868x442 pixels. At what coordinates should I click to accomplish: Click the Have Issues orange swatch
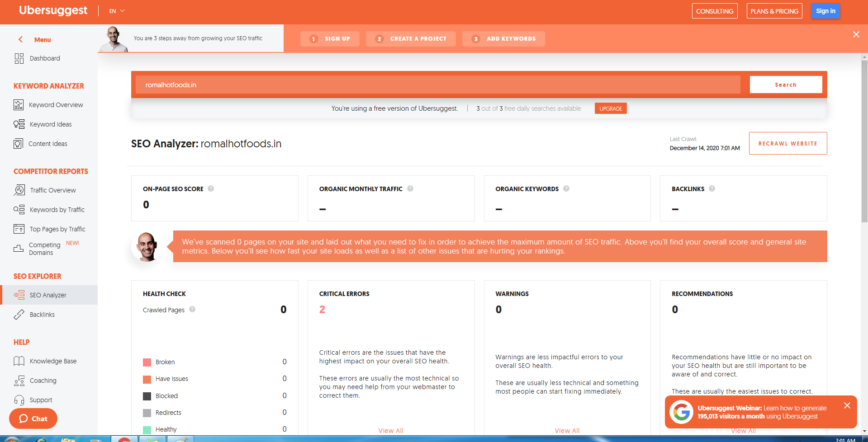(x=147, y=379)
